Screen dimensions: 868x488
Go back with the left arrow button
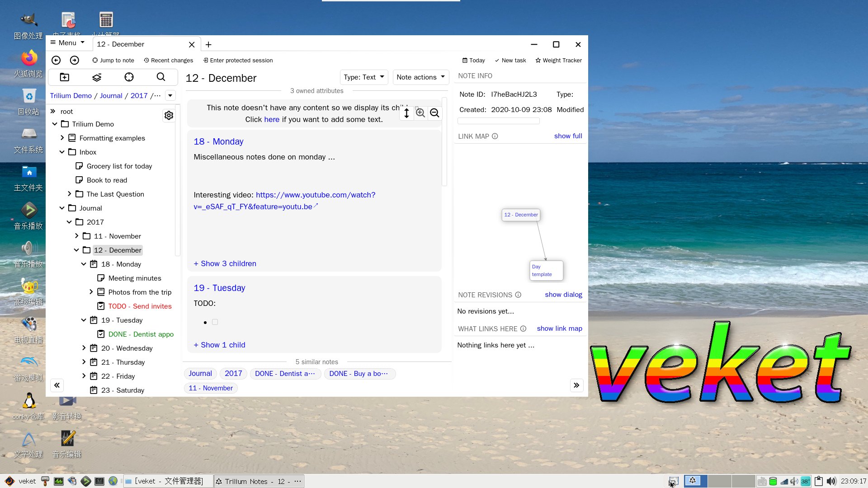[56, 60]
